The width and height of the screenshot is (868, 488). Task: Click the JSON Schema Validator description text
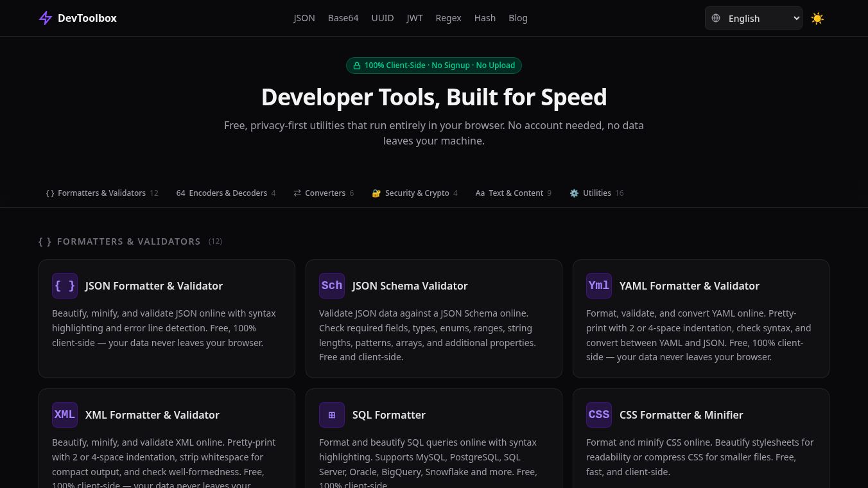[x=428, y=335]
